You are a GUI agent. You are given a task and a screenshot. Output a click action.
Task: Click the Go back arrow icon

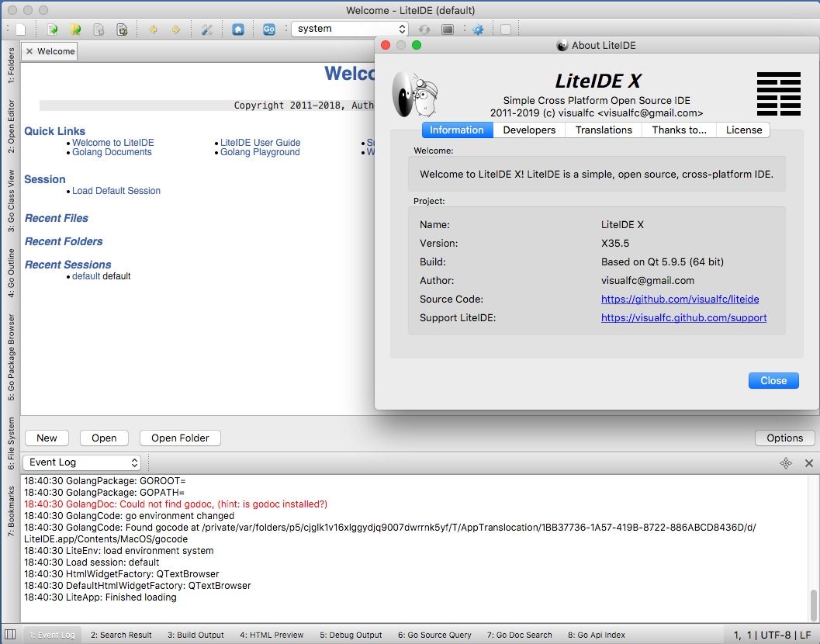tap(154, 29)
